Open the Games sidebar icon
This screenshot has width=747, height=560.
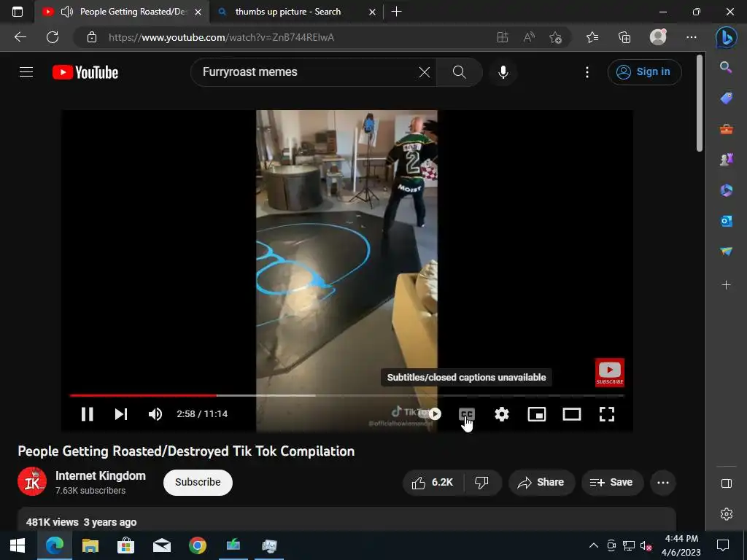pyautogui.click(x=726, y=160)
